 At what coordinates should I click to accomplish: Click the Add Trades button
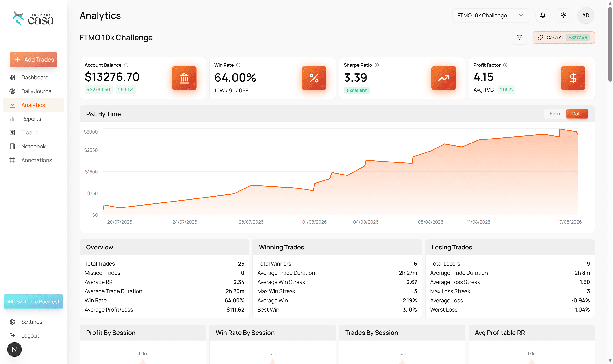tap(33, 60)
